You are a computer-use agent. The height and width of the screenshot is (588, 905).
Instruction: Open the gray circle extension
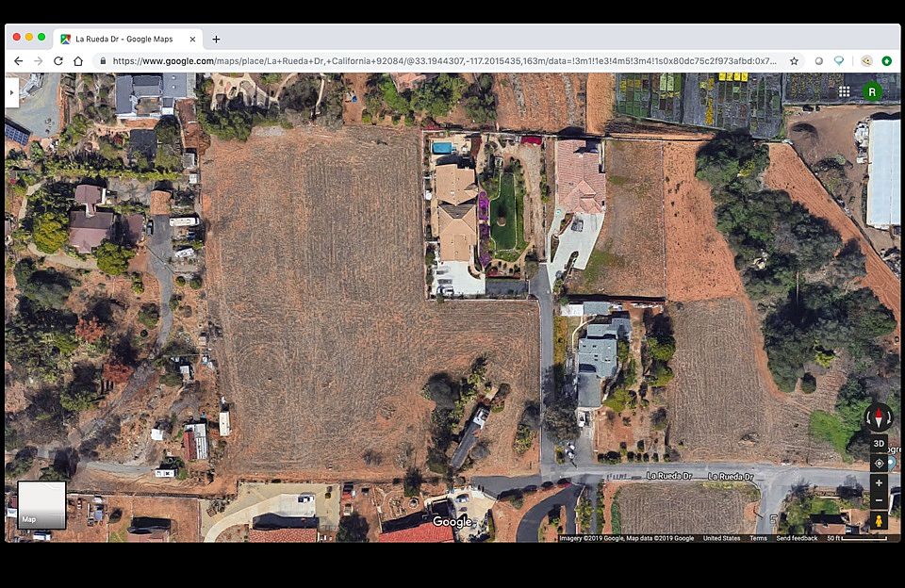(818, 61)
